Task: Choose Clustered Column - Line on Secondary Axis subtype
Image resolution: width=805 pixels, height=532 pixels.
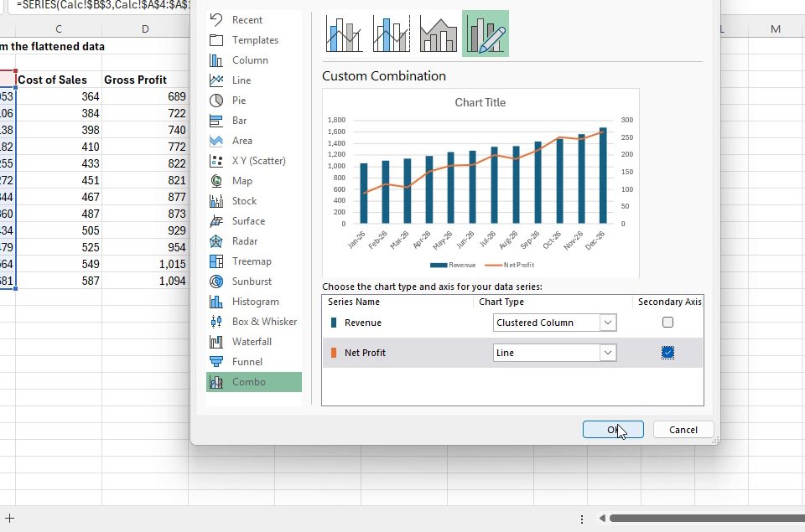Action: point(392,34)
